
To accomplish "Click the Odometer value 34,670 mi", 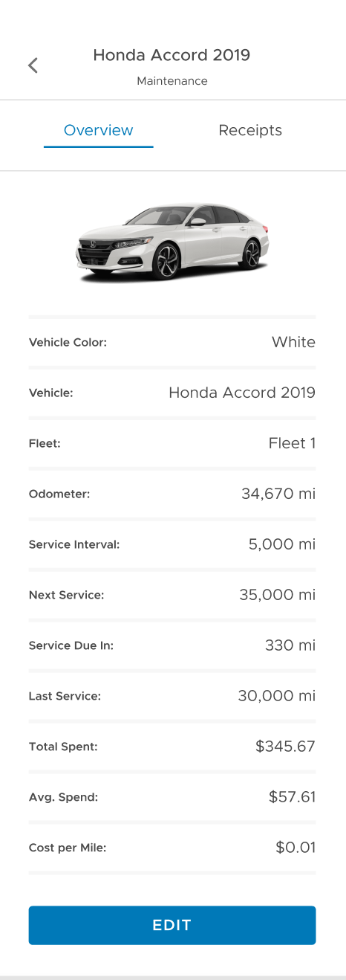I will (278, 494).
